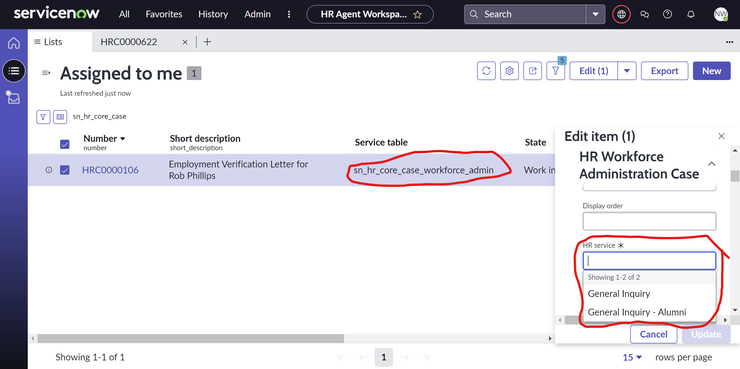Open list settings gear icon
Image resolution: width=740 pixels, height=369 pixels.
click(509, 71)
